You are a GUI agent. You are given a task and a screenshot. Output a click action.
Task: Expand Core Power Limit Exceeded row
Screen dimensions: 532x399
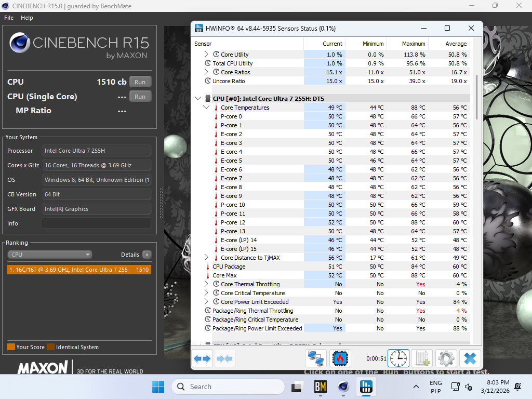206,302
